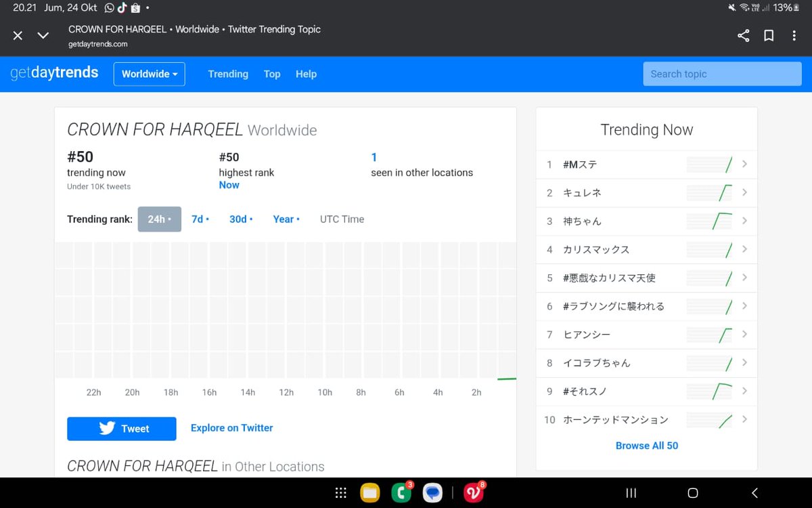Open the three-dot overflow menu
Image resolution: width=812 pixels, height=508 pixels.
[794, 36]
